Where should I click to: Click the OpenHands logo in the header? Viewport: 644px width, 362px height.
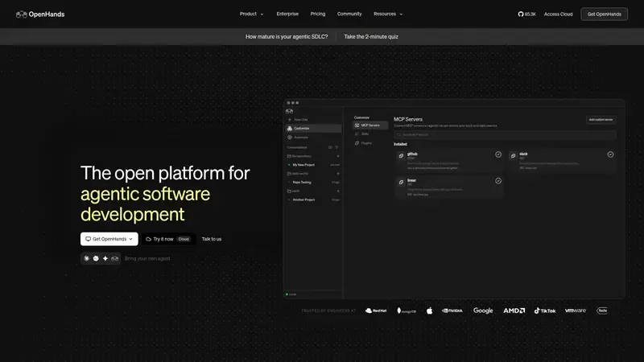tap(40, 14)
